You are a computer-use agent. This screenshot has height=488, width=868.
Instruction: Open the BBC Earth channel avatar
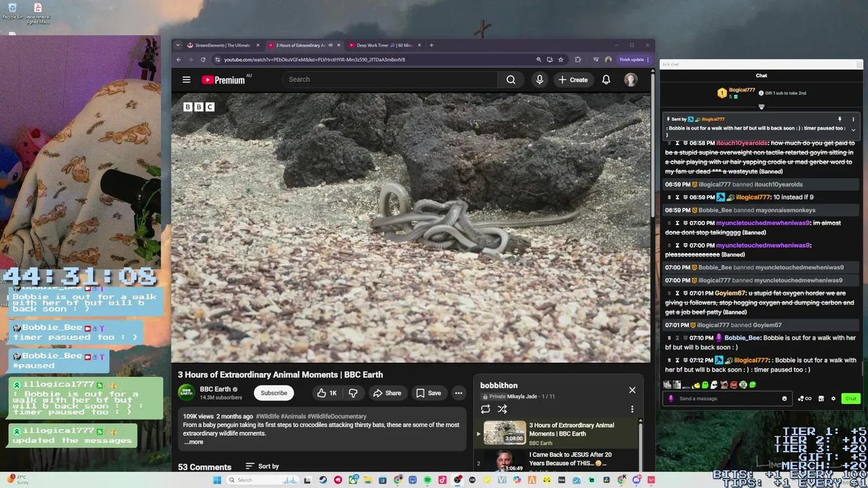[186, 392]
